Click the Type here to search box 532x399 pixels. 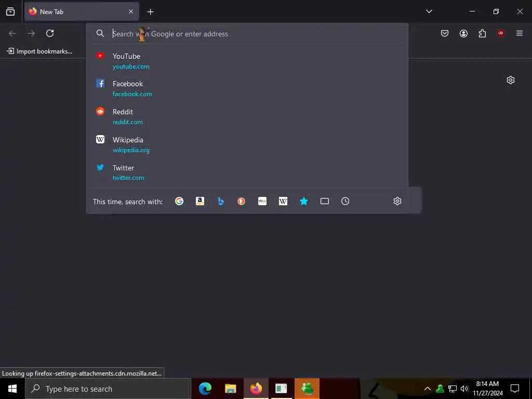tap(108, 389)
